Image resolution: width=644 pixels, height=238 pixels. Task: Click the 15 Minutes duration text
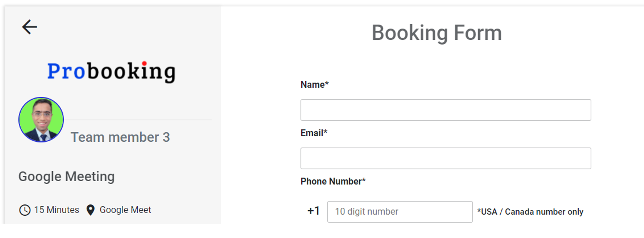click(x=57, y=210)
